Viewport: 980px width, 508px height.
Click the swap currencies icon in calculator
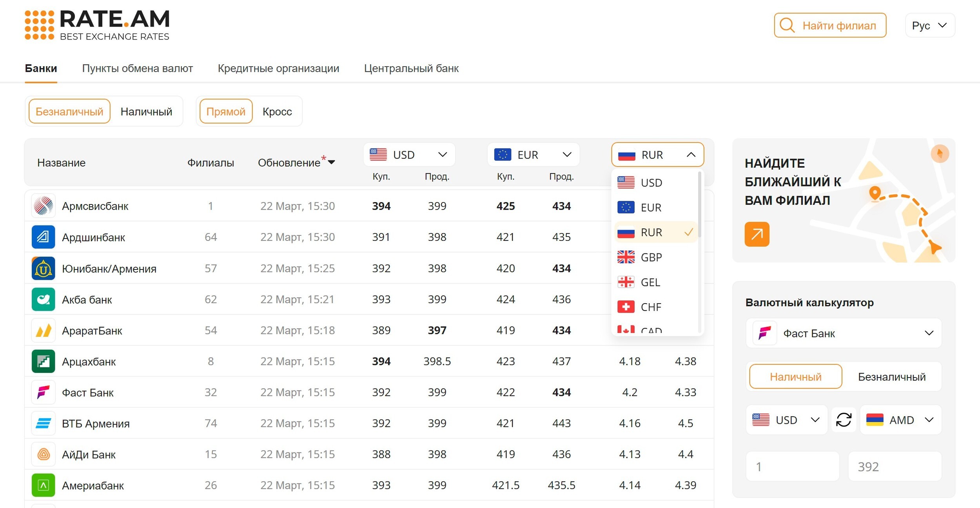(x=844, y=420)
